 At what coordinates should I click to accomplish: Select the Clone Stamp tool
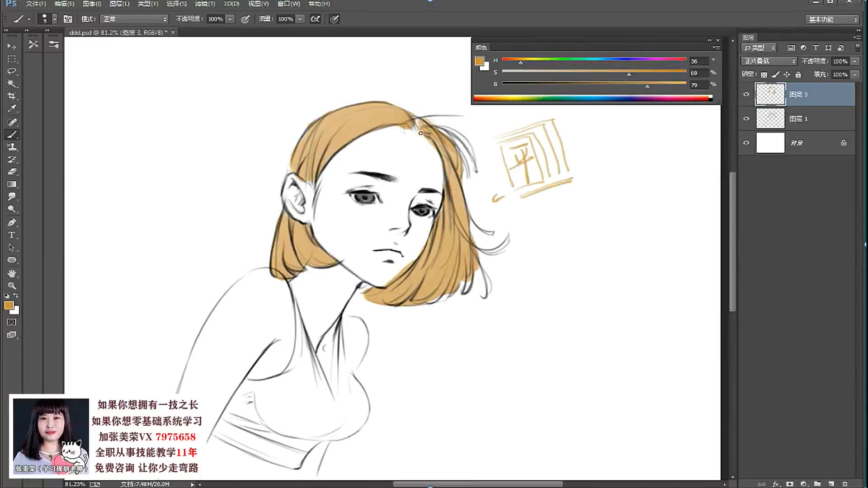tap(12, 147)
